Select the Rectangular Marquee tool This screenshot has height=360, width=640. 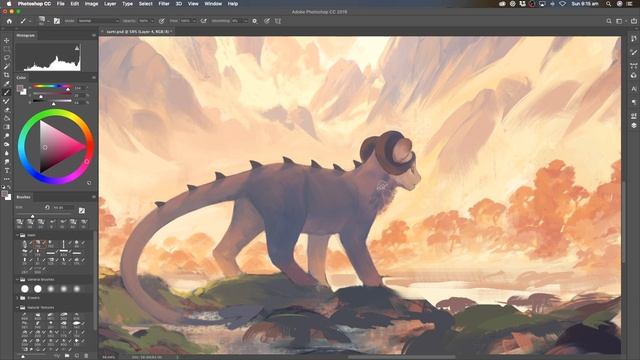point(7,49)
